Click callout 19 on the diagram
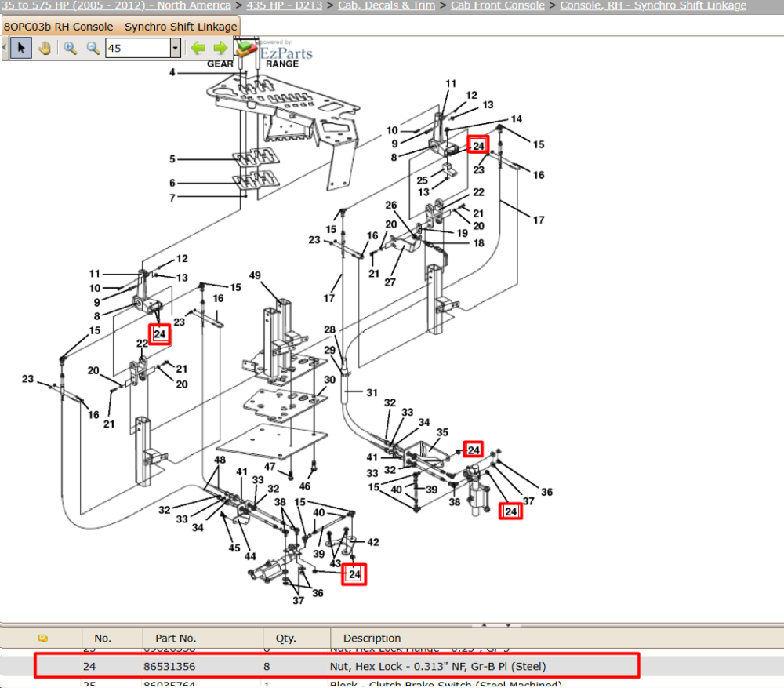 [x=463, y=233]
